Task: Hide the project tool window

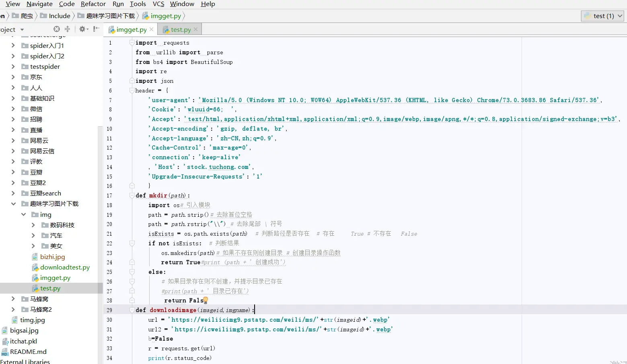Action: (96, 29)
